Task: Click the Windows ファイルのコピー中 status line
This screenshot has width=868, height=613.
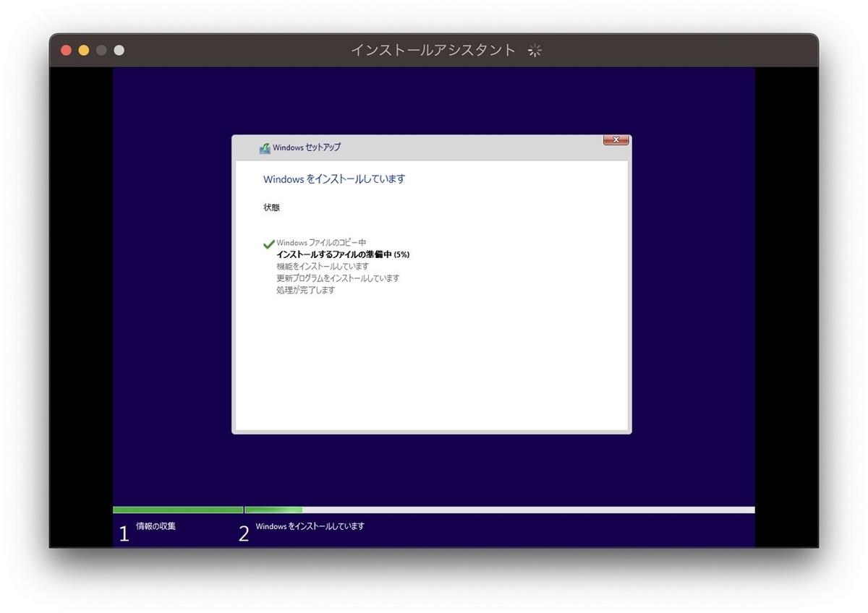Action: (x=321, y=243)
